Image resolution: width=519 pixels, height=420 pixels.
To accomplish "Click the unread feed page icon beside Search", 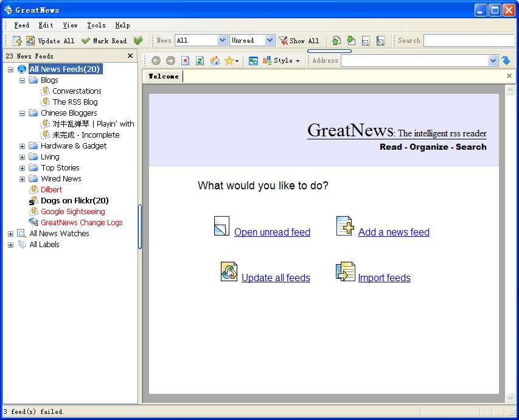I will point(381,41).
